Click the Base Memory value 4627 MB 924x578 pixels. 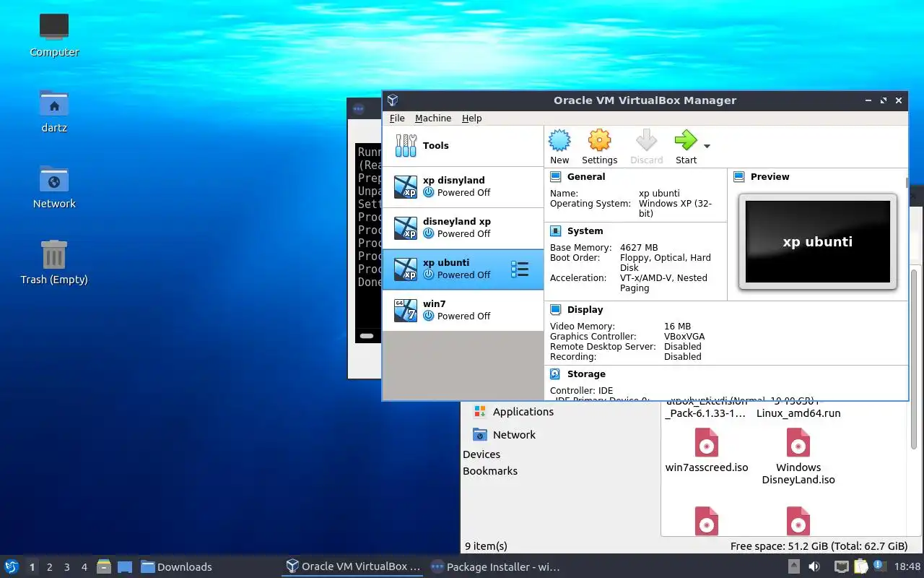click(x=639, y=248)
